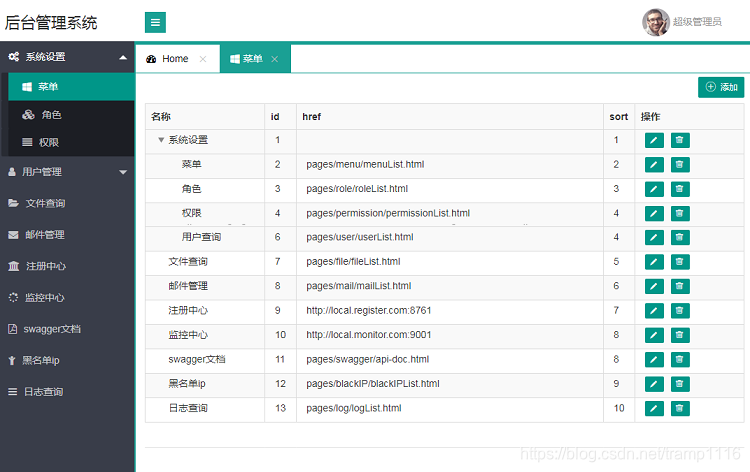Image resolution: width=750 pixels, height=472 pixels.
Task: Open swagger文档 in the sidebar
Action: click(67, 329)
